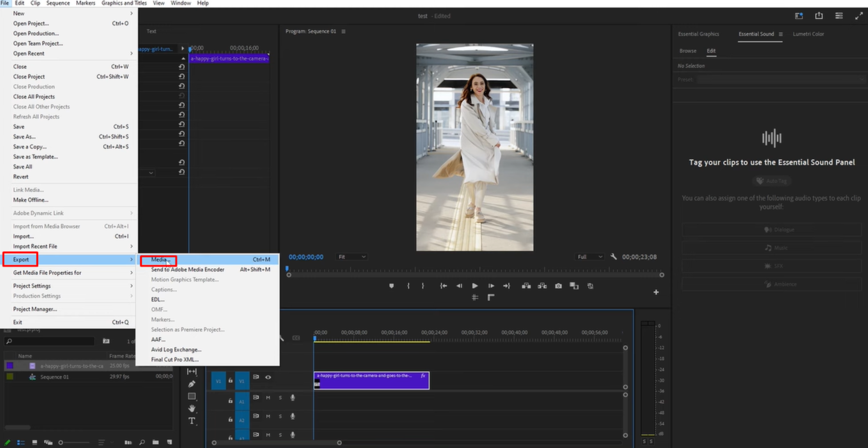
Task: Toggle V1 track output eye icon
Action: pyautogui.click(x=268, y=377)
